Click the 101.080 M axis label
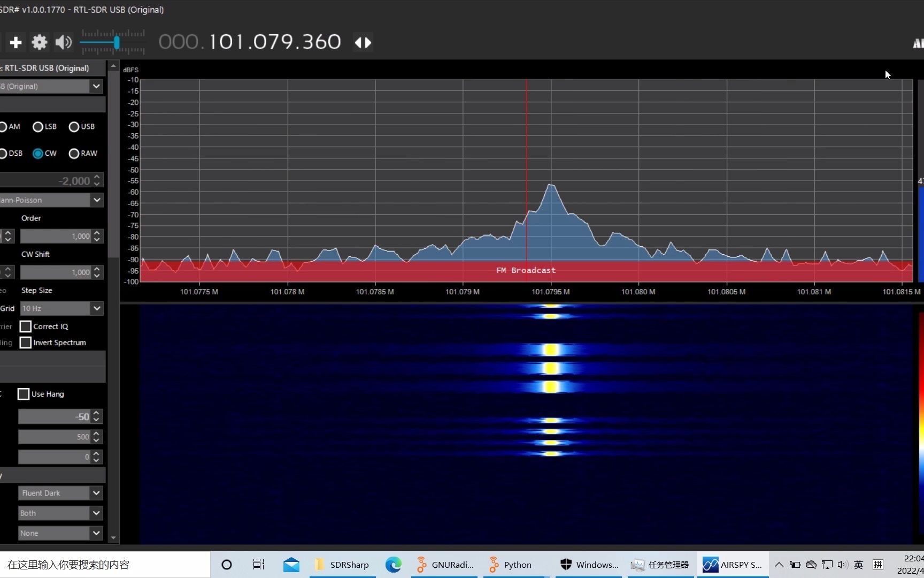 coord(638,292)
